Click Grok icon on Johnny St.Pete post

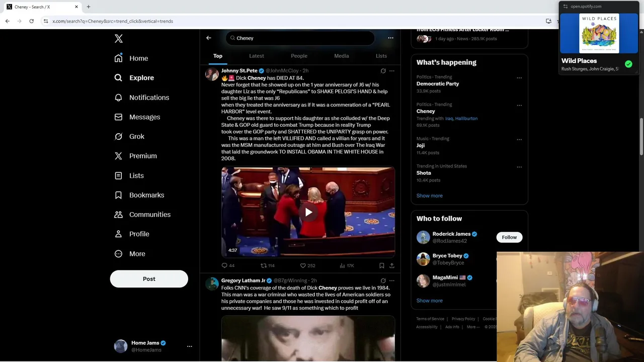[x=383, y=71]
